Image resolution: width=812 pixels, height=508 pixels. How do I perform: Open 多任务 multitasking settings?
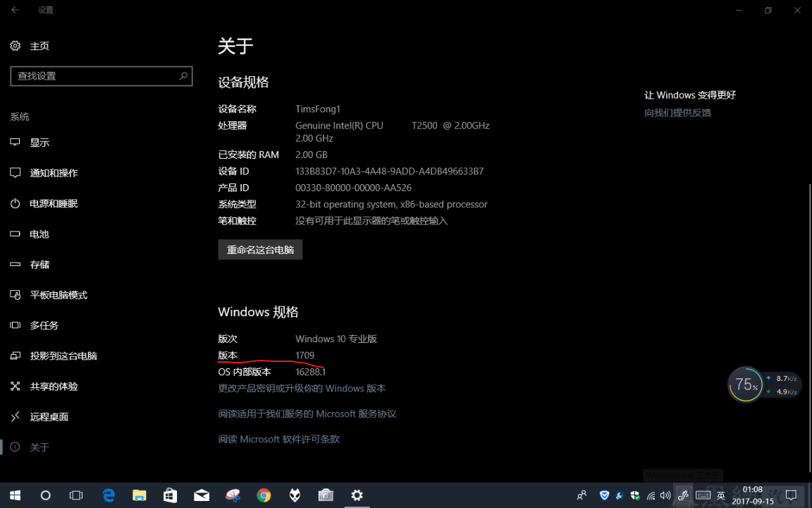pyautogui.click(x=44, y=325)
